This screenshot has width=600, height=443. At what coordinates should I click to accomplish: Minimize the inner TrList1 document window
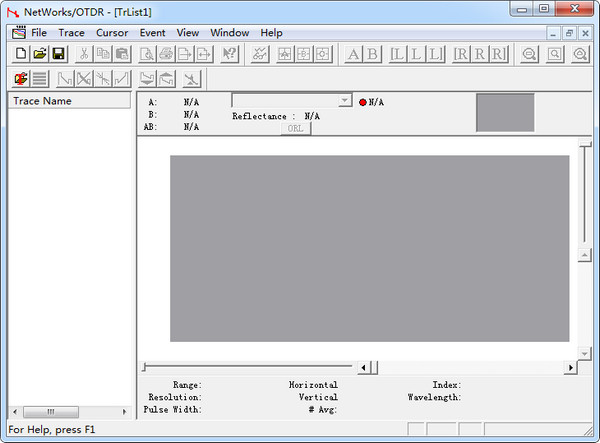[553, 33]
